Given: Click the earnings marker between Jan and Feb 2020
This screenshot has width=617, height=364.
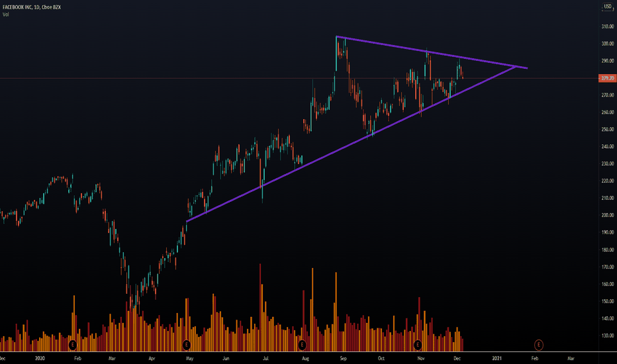Looking at the screenshot, I should tap(72, 345).
